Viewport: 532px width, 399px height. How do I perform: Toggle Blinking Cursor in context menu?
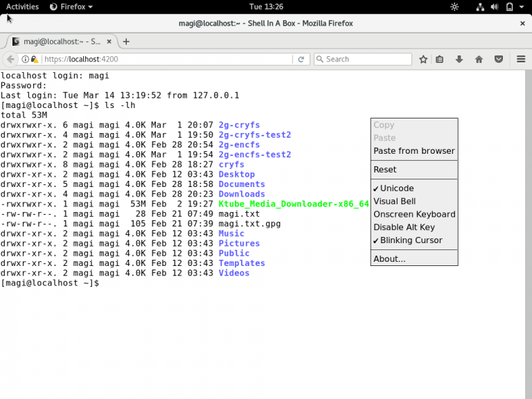[x=410, y=240]
